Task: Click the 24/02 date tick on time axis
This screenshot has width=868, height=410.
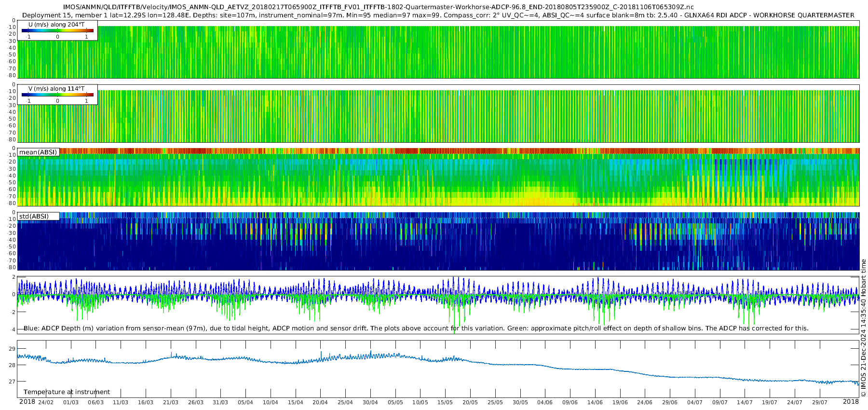Action: (46, 402)
